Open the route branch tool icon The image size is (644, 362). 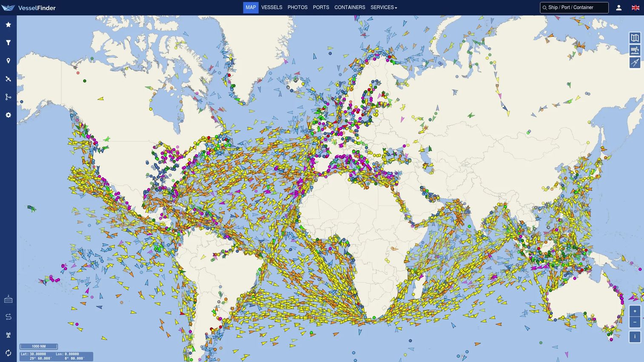8,97
